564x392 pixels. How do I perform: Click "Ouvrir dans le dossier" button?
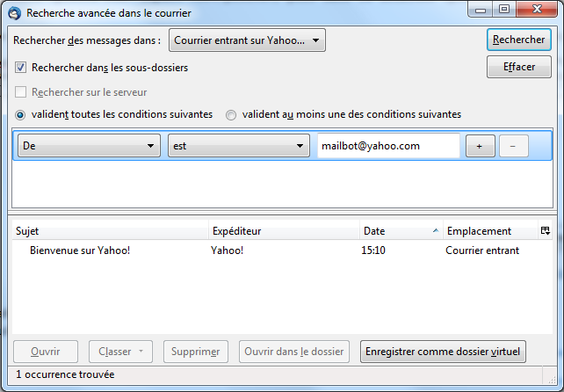tap(294, 352)
